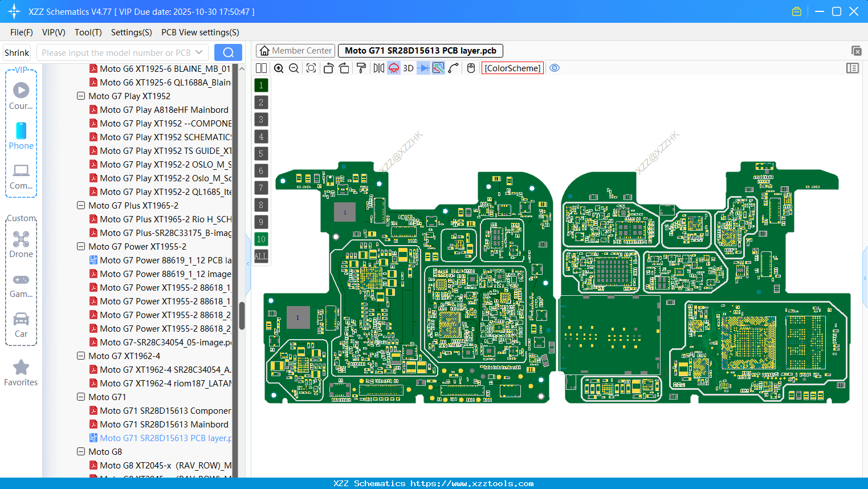Select the zoom in tool
Screen dimensions: 868x489
click(x=279, y=68)
